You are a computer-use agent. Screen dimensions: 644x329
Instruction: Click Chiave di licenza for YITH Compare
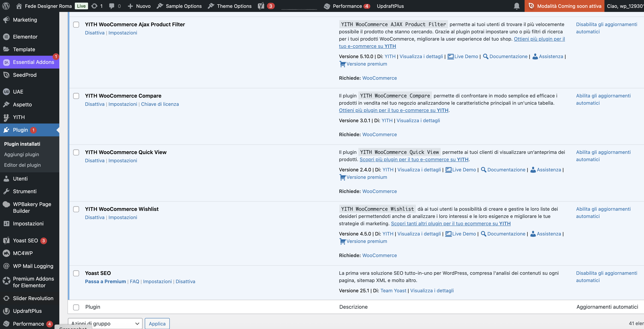(x=160, y=104)
